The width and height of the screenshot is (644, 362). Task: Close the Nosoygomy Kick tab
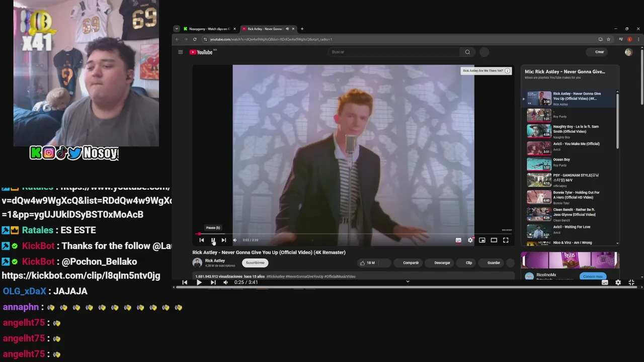point(234,29)
